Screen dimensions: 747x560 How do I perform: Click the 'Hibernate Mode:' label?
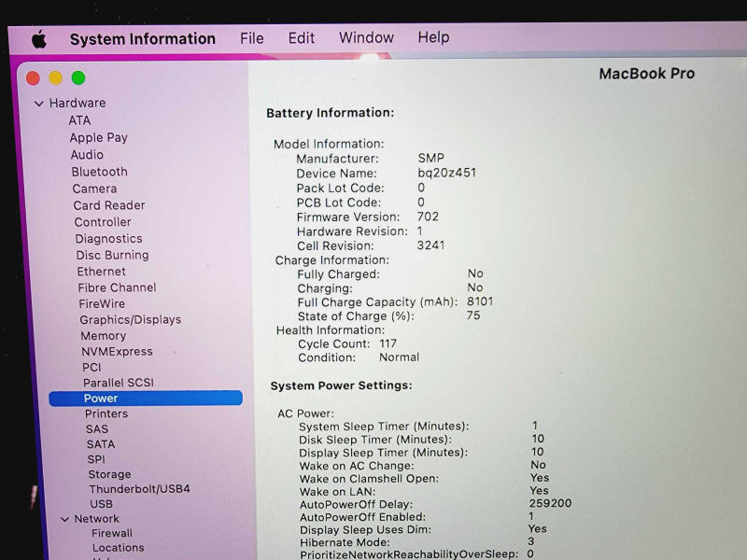coord(345,542)
